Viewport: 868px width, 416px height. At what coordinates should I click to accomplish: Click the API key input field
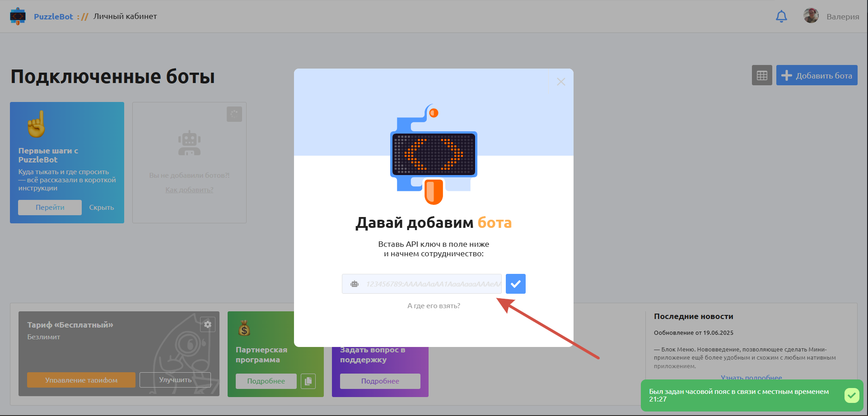pyautogui.click(x=431, y=284)
